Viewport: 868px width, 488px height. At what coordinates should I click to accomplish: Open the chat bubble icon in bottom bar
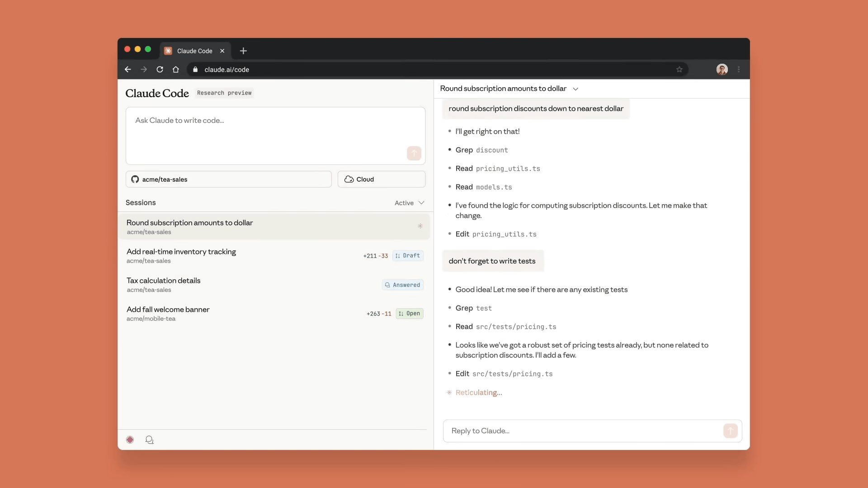(149, 440)
